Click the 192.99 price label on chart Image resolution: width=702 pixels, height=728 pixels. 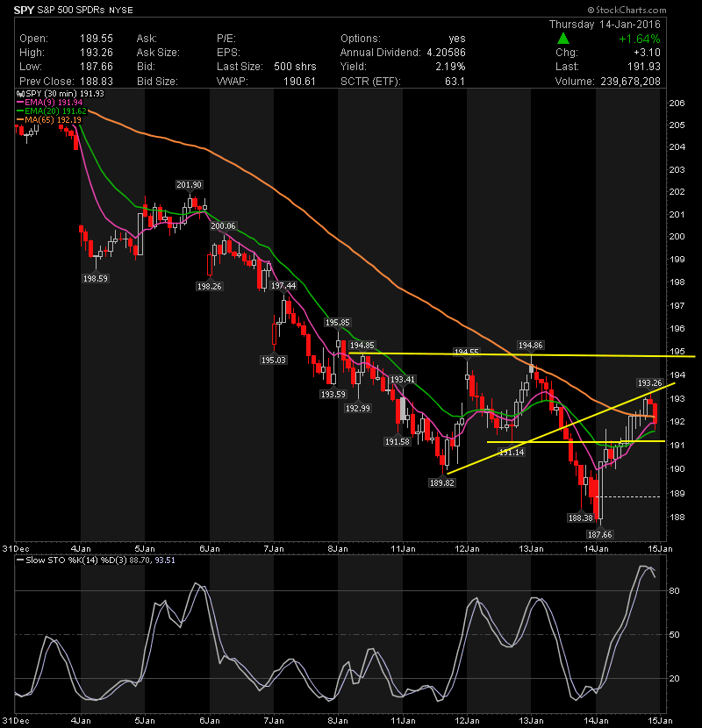click(x=358, y=409)
